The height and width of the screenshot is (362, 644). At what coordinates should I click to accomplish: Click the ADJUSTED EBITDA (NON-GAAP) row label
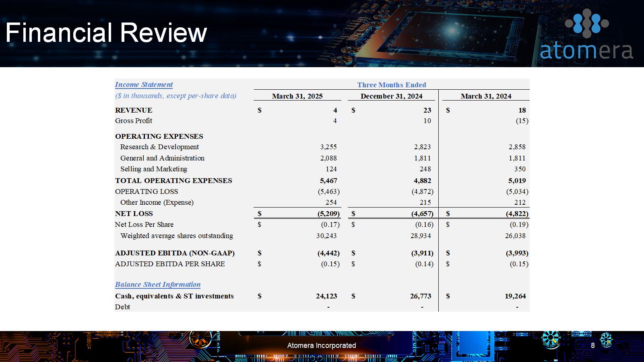(175, 253)
